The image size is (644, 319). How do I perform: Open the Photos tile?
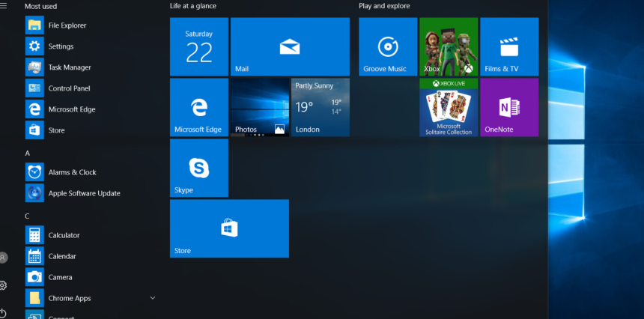tap(260, 107)
